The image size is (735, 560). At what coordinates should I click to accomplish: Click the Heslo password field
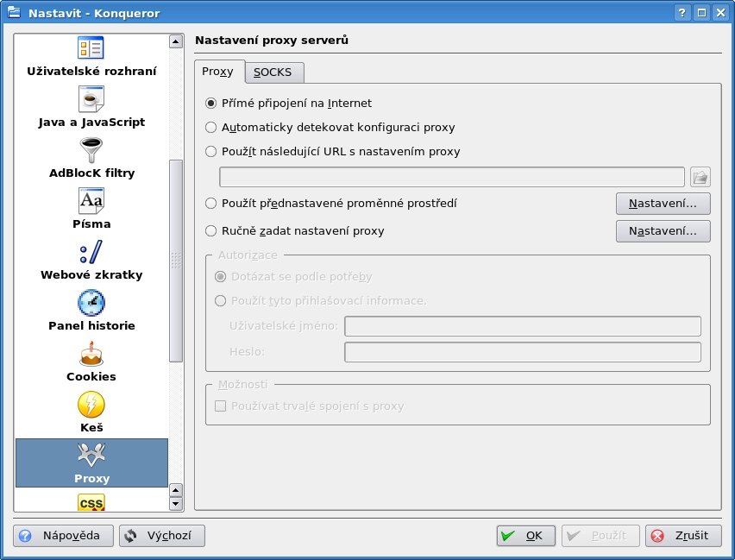tap(523, 352)
